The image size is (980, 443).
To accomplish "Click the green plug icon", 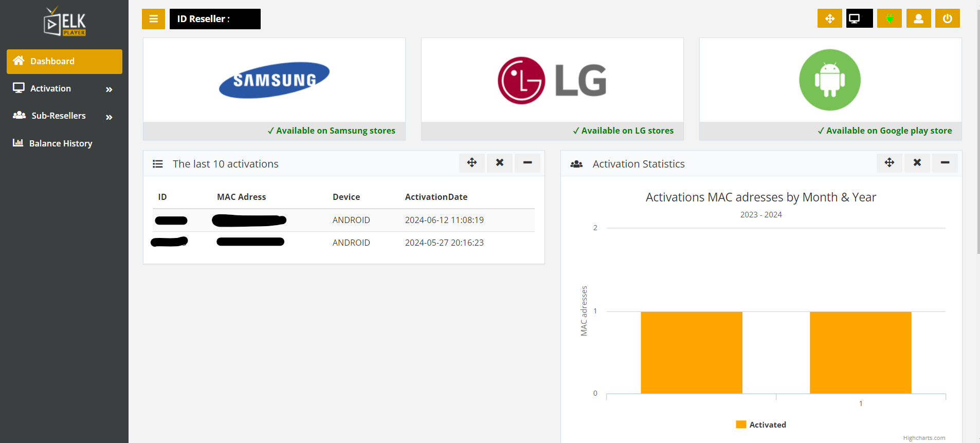I will [889, 19].
